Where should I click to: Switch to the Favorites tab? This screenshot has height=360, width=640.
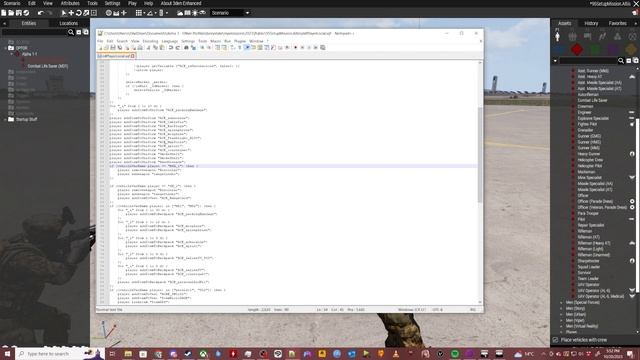[618, 23]
